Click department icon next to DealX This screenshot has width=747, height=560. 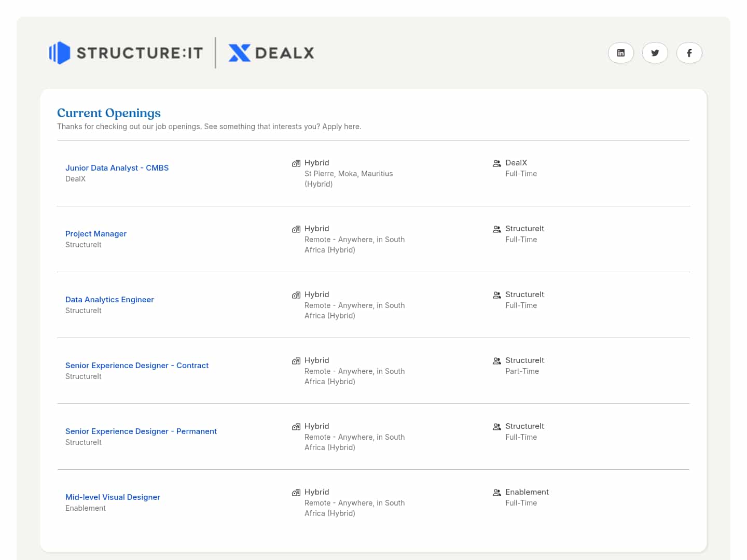[x=496, y=163]
